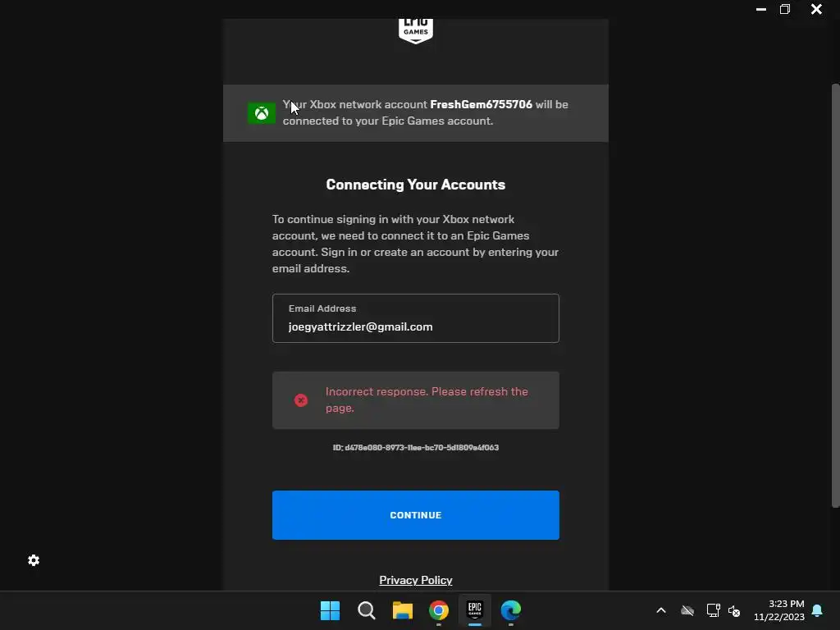Click the OneDrive cloud tray icon

687,610
